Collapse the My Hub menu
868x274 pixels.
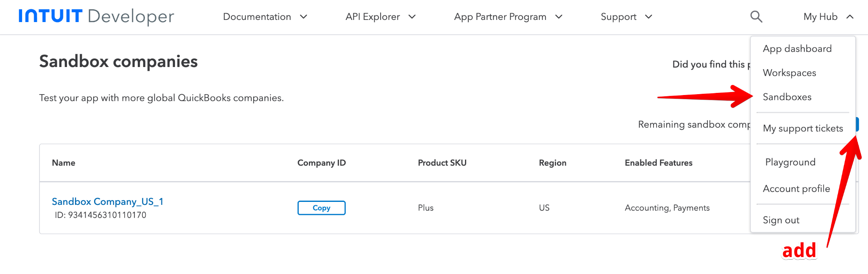[828, 17]
